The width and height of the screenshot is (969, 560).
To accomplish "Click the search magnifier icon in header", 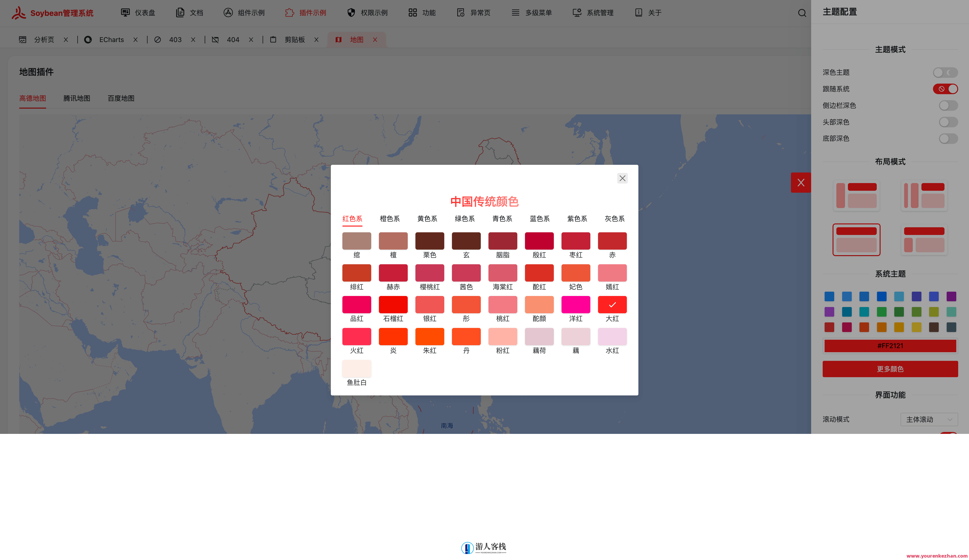I will [802, 13].
